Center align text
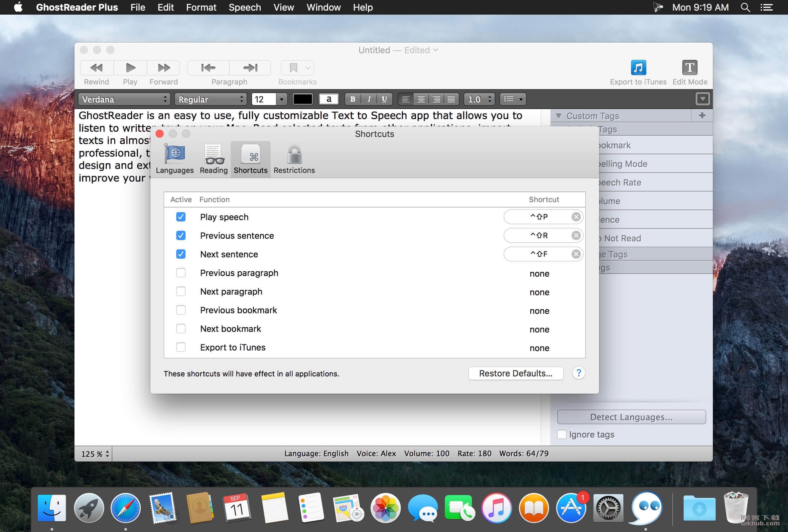Image resolution: width=788 pixels, height=532 pixels. 421,99
